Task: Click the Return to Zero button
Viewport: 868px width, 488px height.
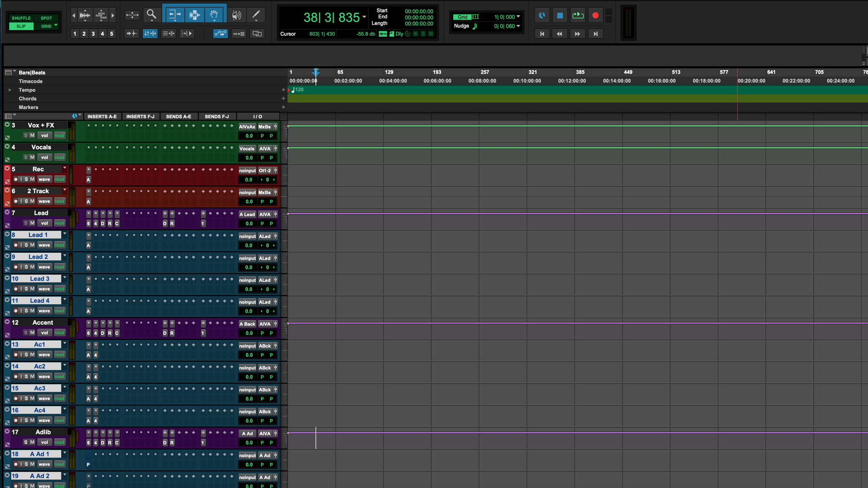Action: click(x=542, y=34)
